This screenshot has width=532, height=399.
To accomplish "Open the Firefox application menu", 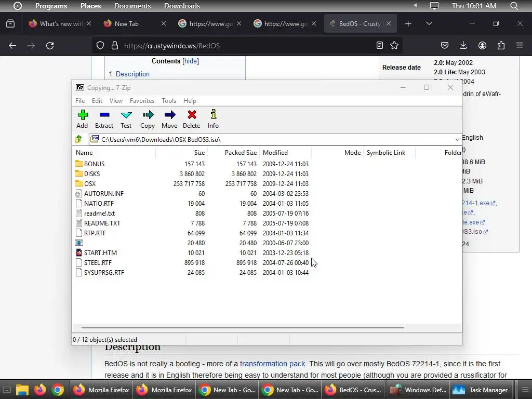I will (x=520, y=46).
